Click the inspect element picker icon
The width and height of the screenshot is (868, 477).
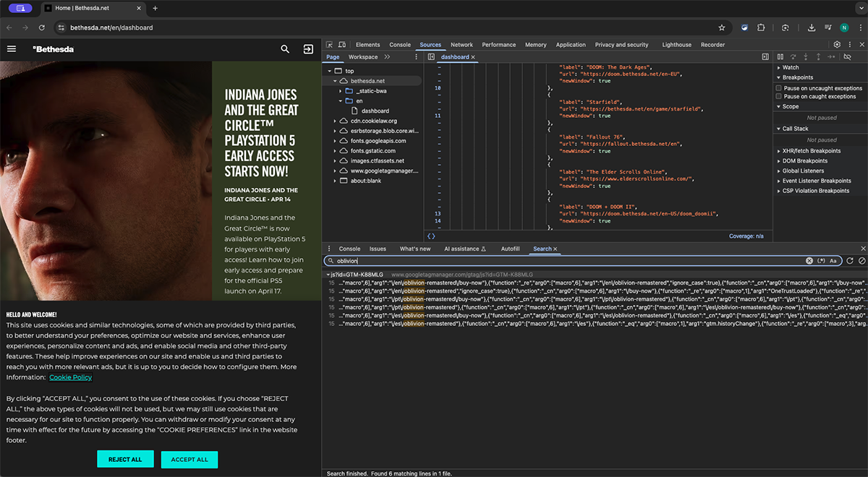pyautogui.click(x=330, y=45)
